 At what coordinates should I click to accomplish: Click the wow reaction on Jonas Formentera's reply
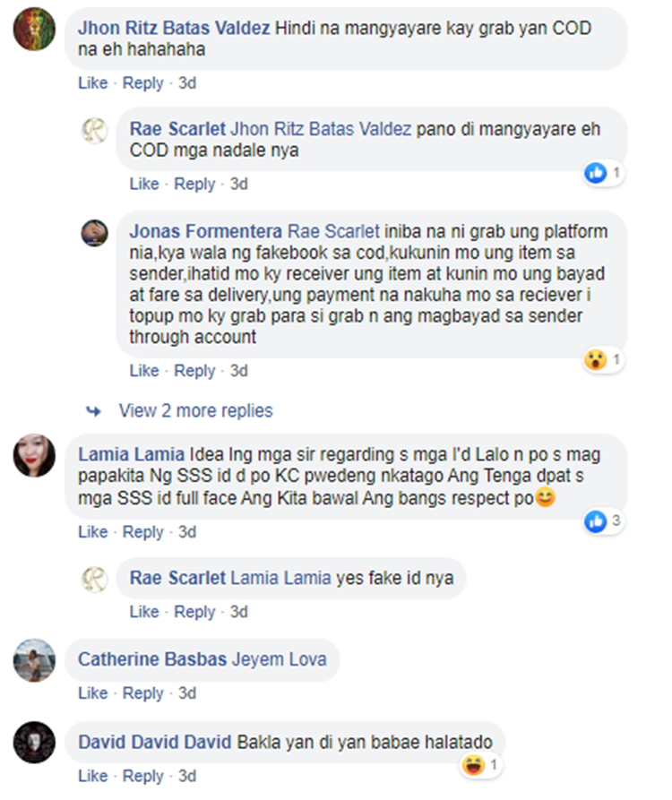pyautogui.click(x=596, y=360)
